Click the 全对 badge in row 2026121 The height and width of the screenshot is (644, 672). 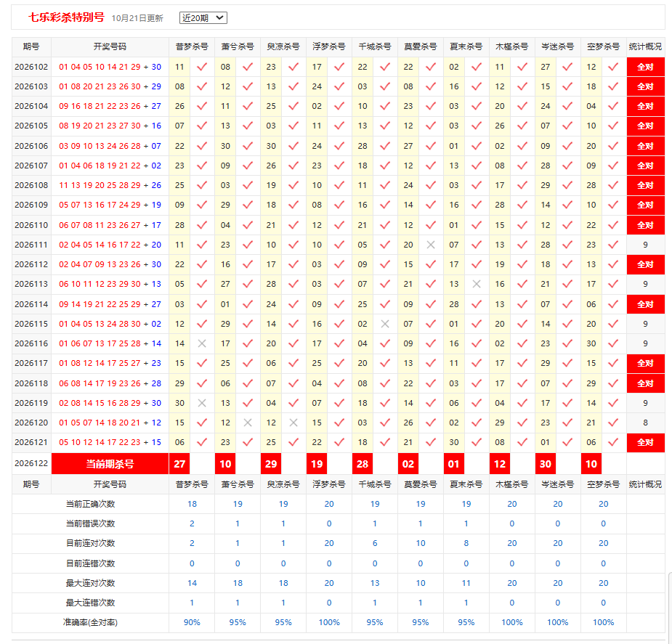pyautogui.click(x=645, y=442)
